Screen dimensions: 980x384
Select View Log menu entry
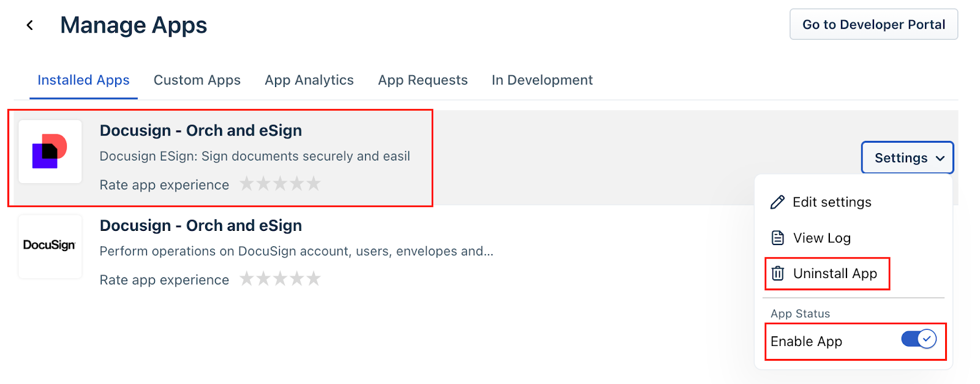pyautogui.click(x=810, y=238)
